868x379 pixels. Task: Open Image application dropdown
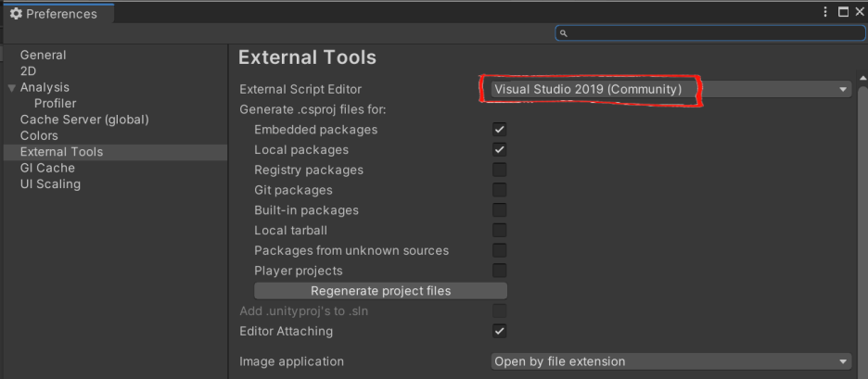tap(670, 361)
